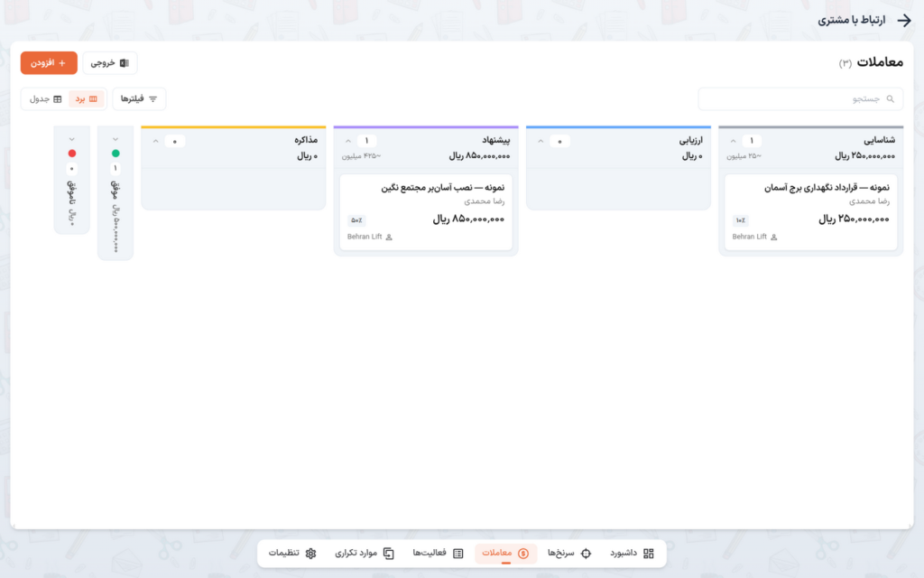Screen dimensions: 924x578
Task: Click the افزودن add button
Action: click(x=49, y=63)
